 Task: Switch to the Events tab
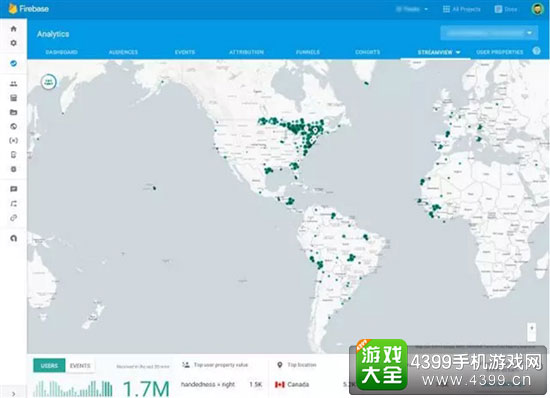(185, 52)
